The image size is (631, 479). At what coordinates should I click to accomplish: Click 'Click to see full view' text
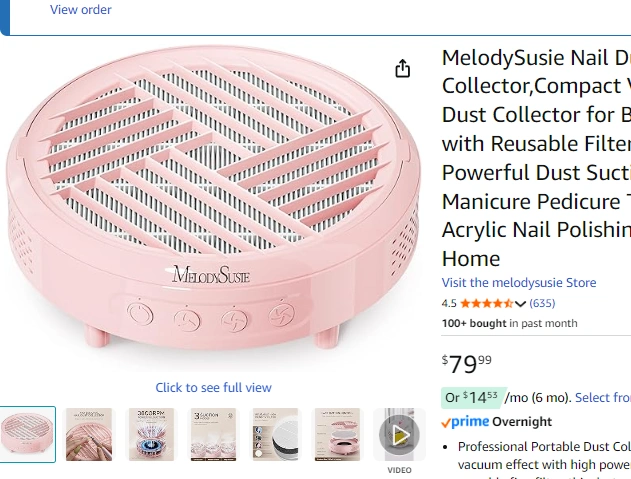[x=213, y=388]
